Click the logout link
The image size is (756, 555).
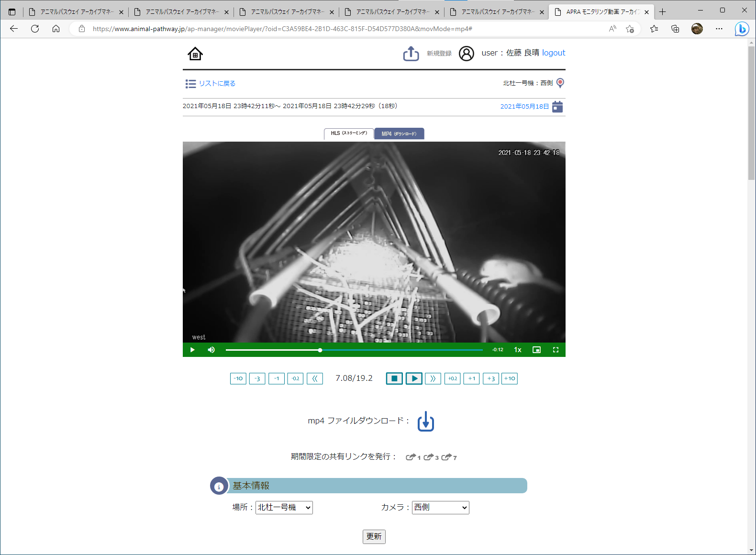(554, 53)
